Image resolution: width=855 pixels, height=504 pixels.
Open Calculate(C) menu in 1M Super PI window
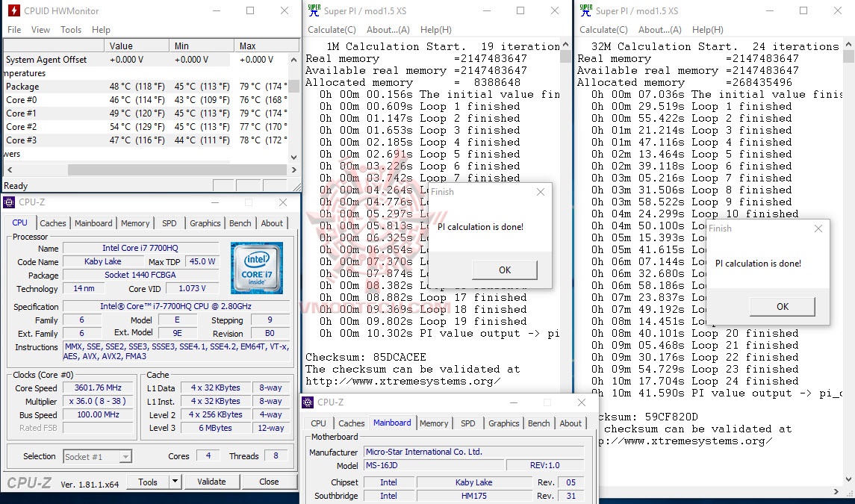332,29
